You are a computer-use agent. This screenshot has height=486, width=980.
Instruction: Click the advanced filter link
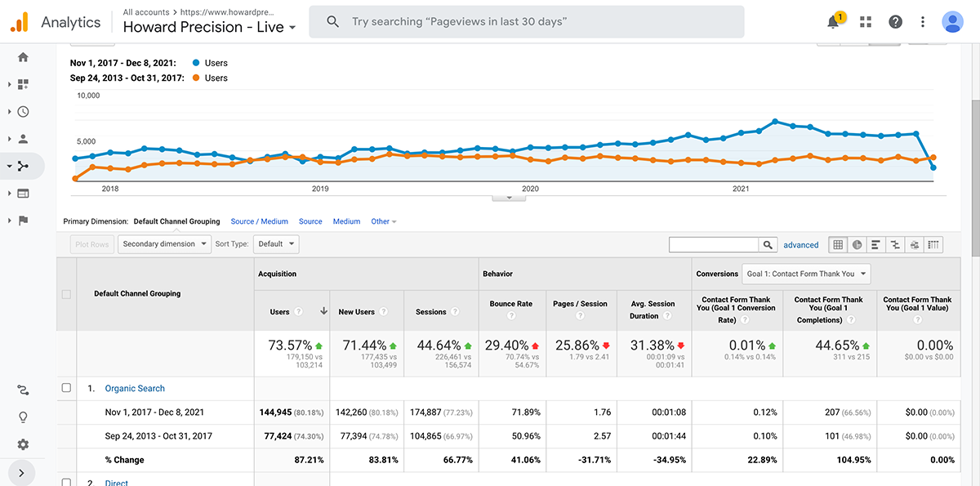[800, 245]
